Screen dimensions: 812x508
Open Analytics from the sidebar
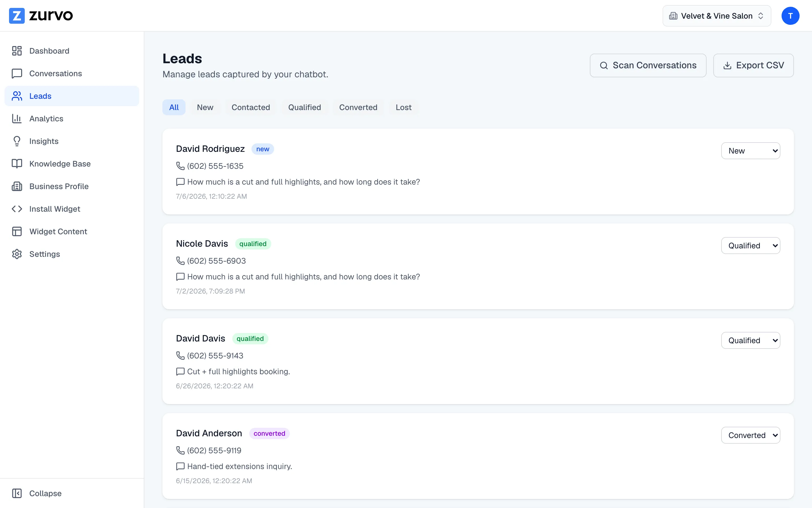(72, 119)
